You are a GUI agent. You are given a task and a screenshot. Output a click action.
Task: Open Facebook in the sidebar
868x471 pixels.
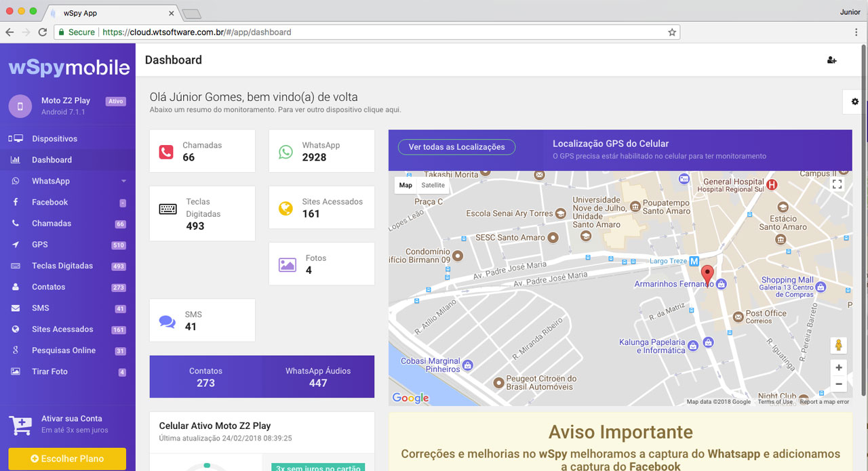point(68,202)
